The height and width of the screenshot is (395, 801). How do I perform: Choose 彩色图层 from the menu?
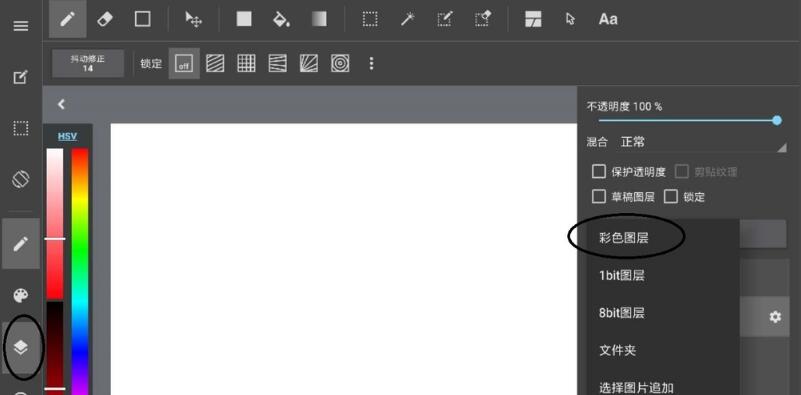point(663,238)
